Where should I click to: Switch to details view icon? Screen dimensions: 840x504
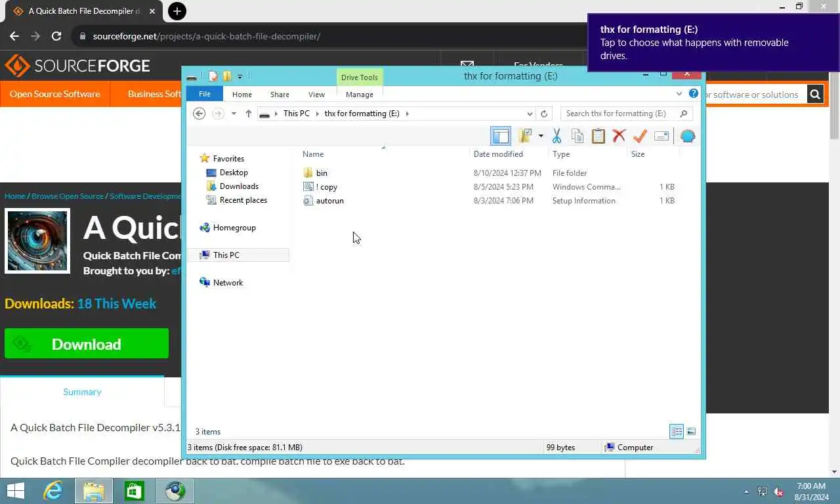pos(676,431)
